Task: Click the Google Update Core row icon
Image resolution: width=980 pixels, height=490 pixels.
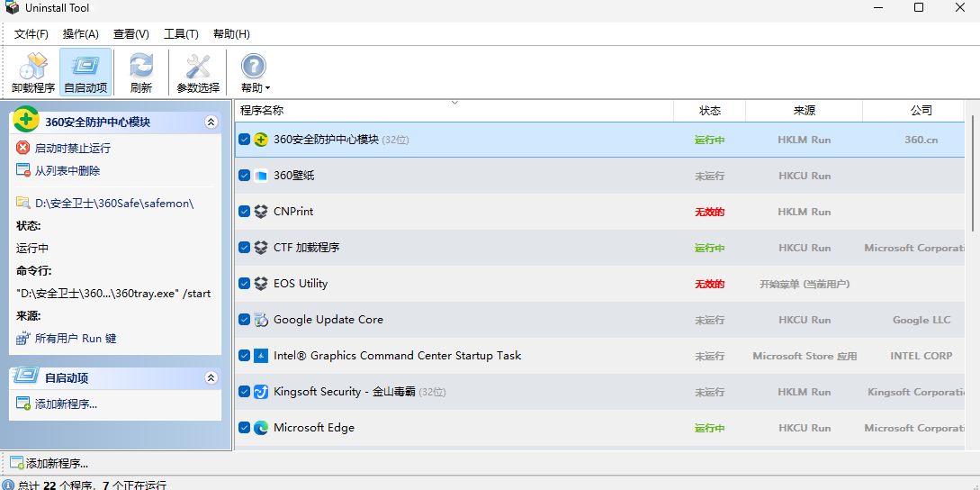Action: tap(261, 320)
